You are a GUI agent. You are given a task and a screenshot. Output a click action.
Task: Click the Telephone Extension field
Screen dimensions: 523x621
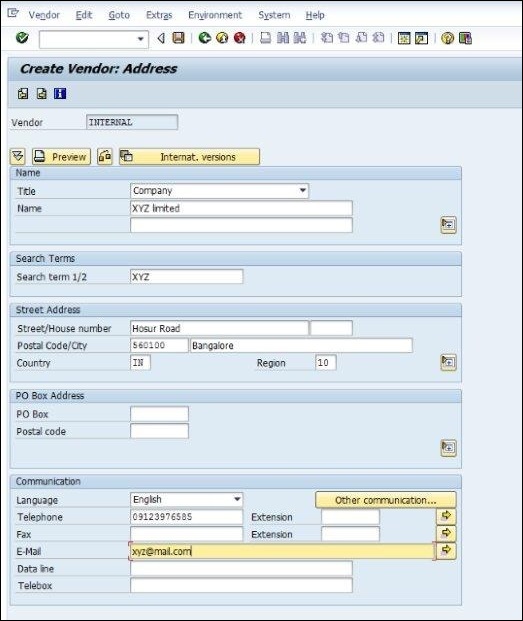point(350,517)
